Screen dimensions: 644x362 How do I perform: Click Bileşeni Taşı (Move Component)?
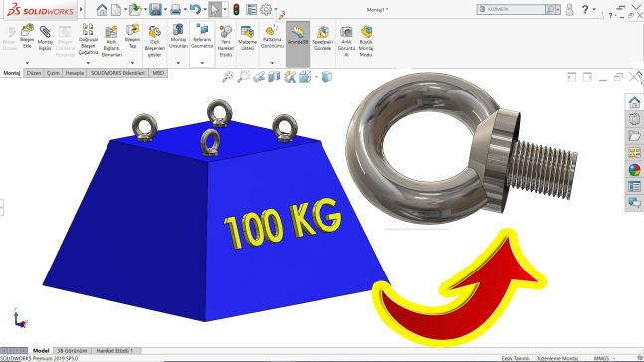(132, 36)
